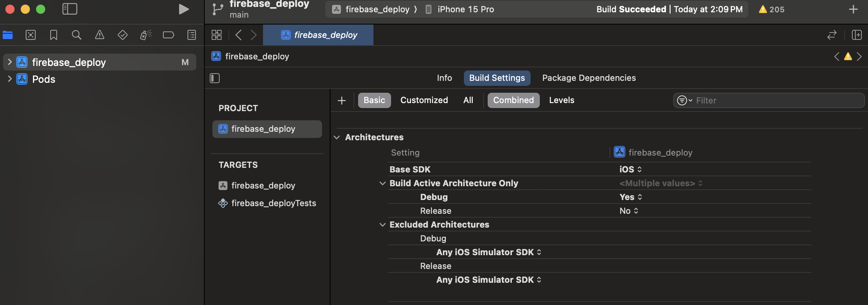Change Release value No popup

pos(629,211)
